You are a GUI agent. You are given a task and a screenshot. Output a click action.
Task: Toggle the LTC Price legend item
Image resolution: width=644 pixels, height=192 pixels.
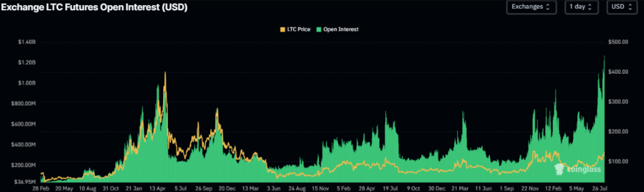pyautogui.click(x=295, y=29)
